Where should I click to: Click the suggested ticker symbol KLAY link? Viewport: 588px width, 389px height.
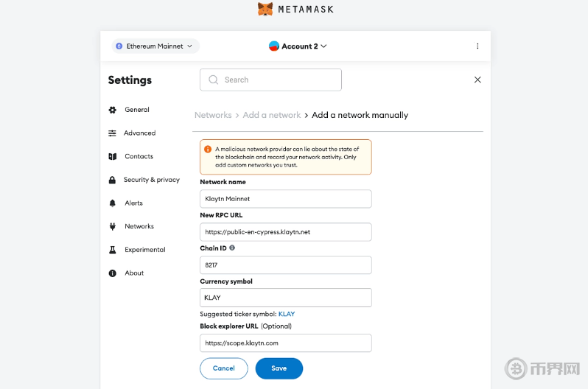[287, 314]
